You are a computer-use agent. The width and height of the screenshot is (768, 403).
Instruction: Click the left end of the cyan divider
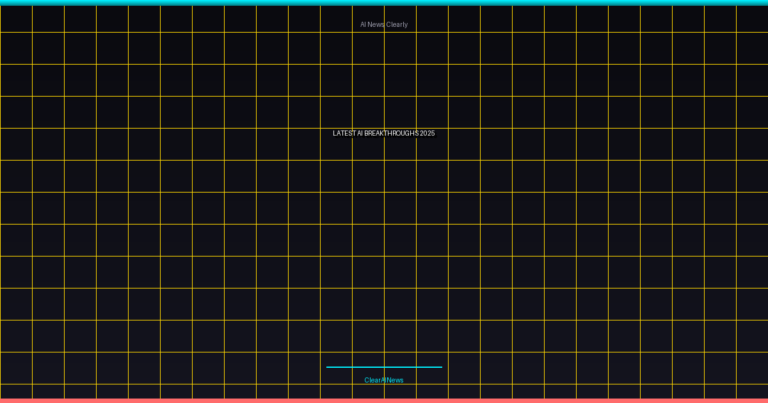click(328, 367)
